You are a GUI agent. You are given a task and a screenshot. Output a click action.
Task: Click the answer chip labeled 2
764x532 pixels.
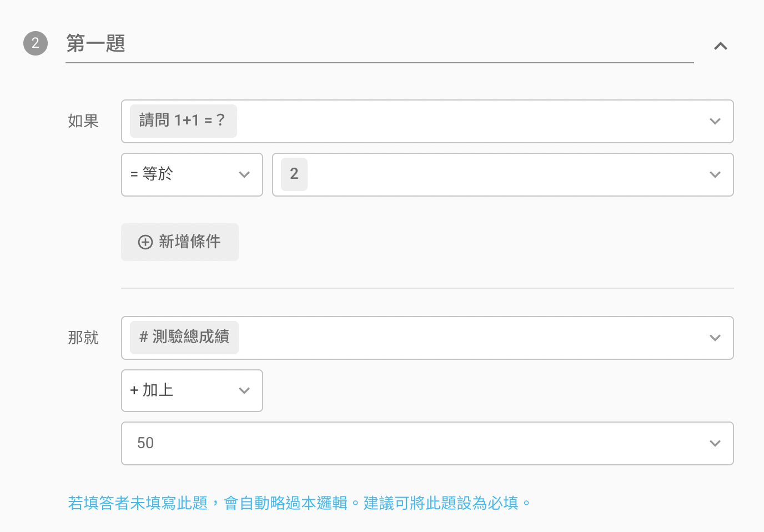click(294, 174)
